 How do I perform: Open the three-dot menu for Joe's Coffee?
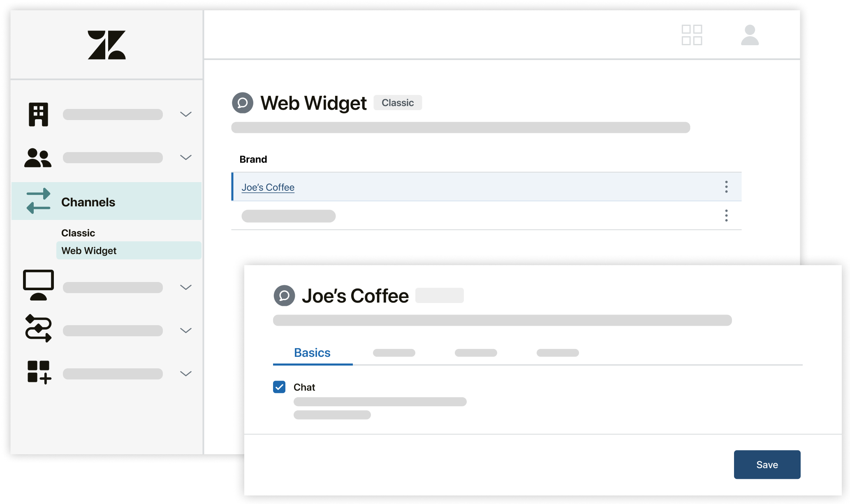[727, 187]
